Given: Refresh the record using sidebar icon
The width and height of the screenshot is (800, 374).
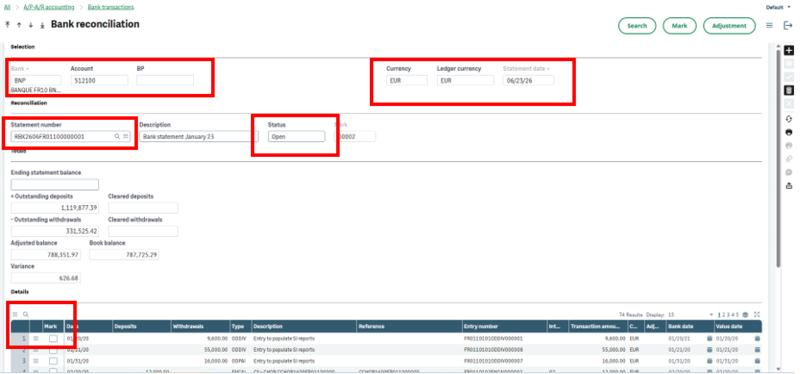Looking at the screenshot, I should point(789,119).
